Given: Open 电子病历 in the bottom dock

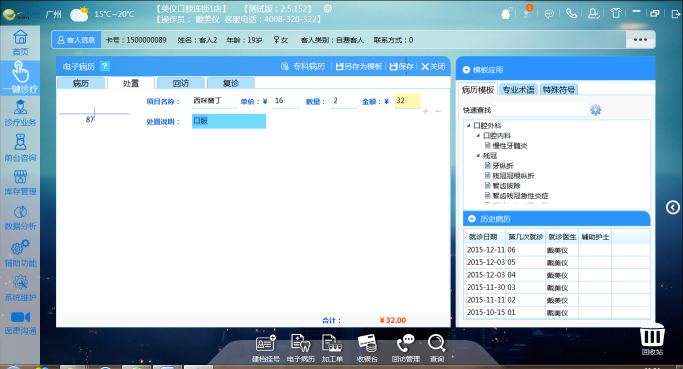Looking at the screenshot, I should [x=301, y=348].
